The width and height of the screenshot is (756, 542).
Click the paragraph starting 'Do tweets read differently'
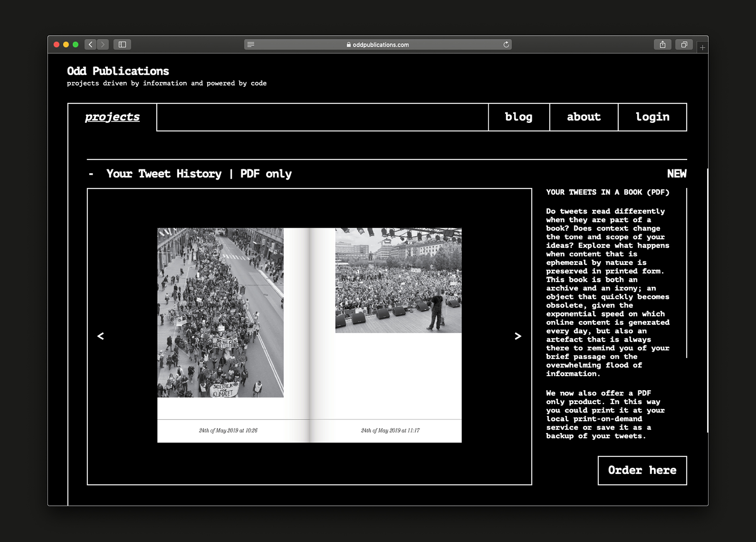608,292
